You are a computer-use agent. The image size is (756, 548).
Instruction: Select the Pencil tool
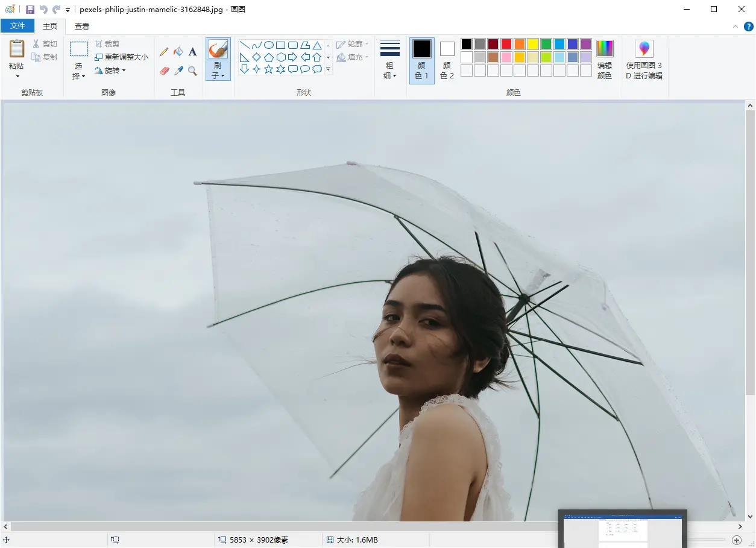(x=164, y=52)
